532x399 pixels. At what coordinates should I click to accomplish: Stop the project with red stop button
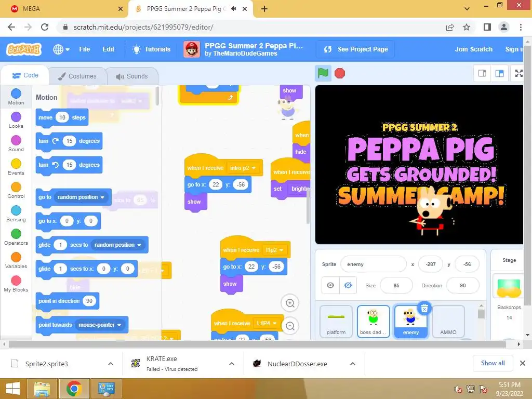(340, 73)
